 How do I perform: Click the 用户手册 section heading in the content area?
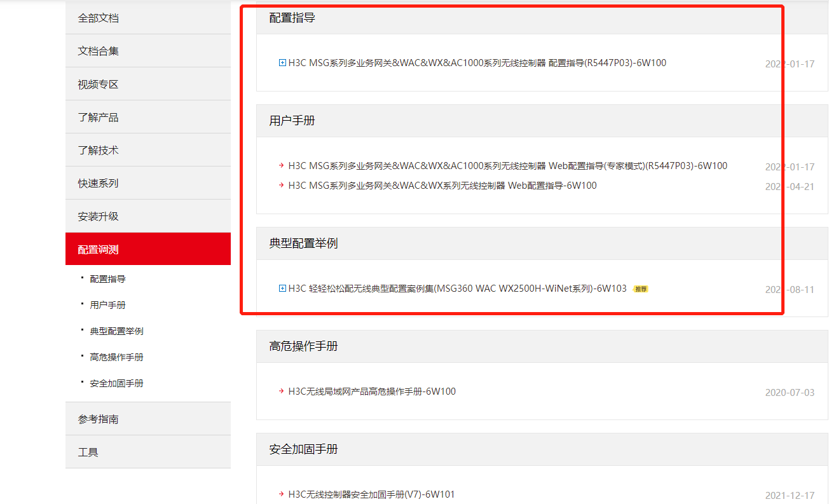pyautogui.click(x=292, y=121)
